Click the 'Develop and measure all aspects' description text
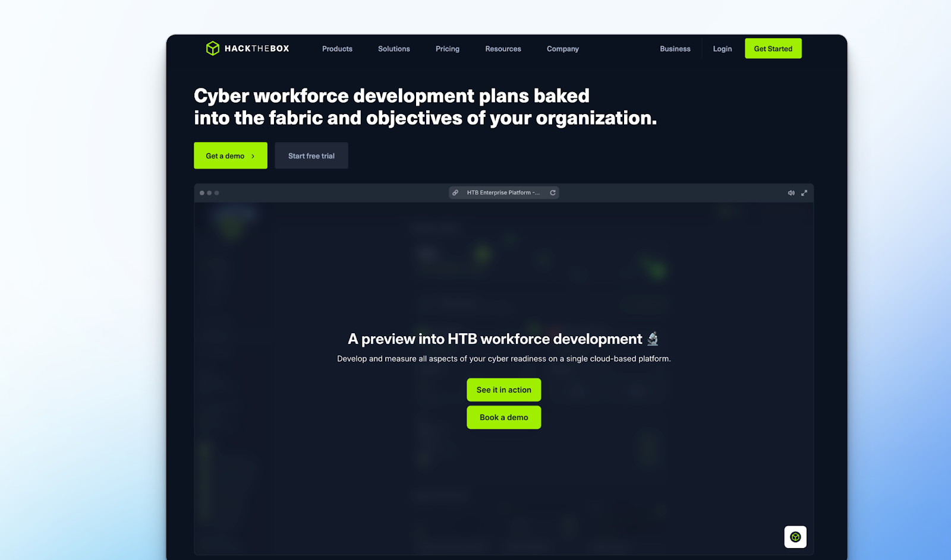Image resolution: width=951 pixels, height=560 pixels. (504, 359)
